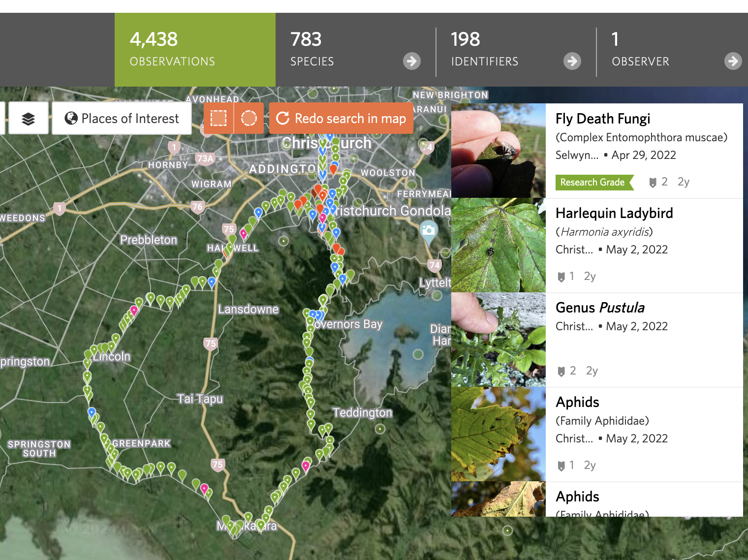Image resolution: width=748 pixels, height=560 pixels.
Task: Click the arrow icon beside Observer
Action: click(733, 61)
